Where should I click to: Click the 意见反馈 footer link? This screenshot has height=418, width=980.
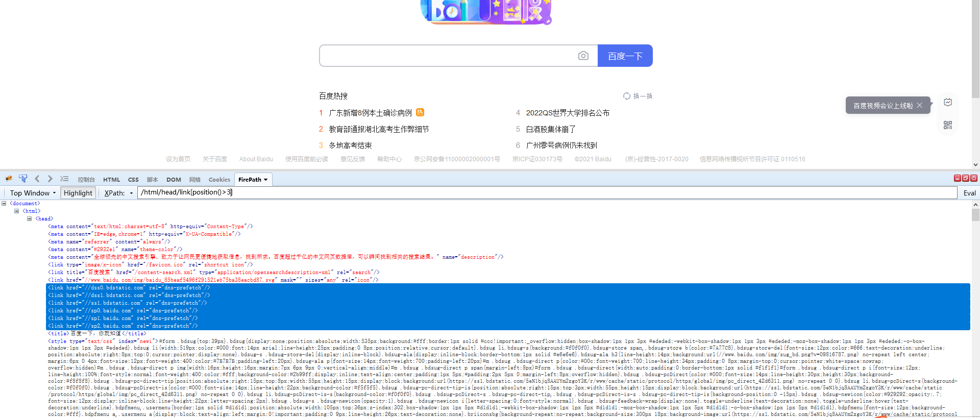[353, 159]
